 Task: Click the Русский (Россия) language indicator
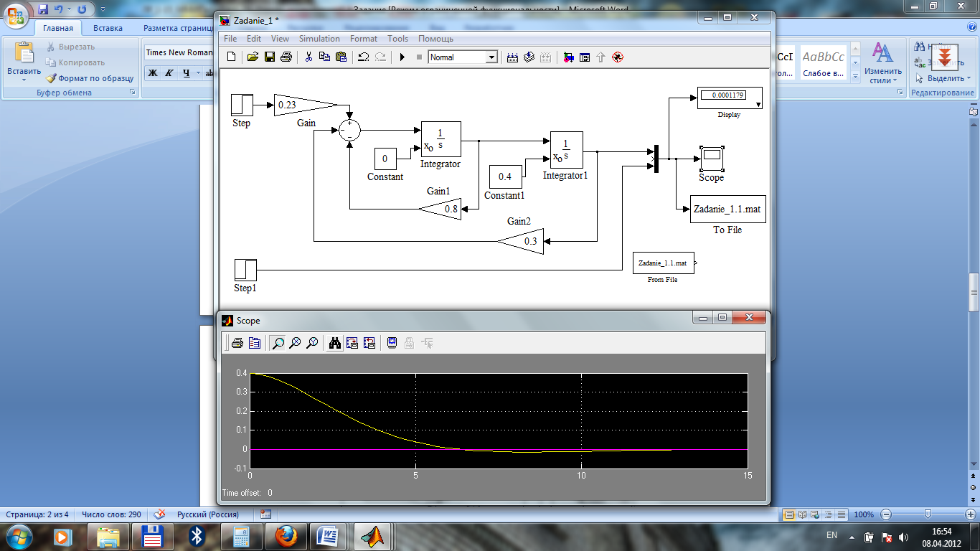(x=208, y=514)
